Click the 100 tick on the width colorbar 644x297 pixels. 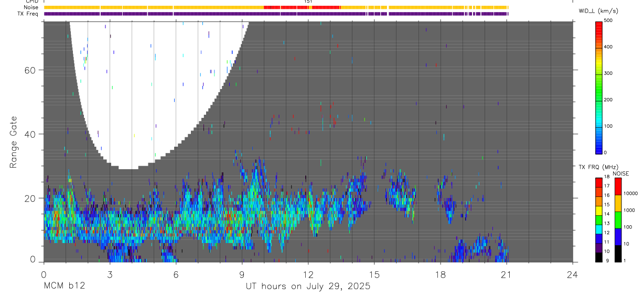(x=608, y=126)
